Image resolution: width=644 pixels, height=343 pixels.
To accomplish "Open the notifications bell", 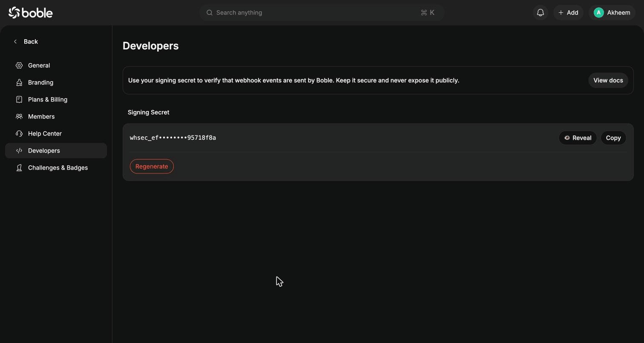I will pos(540,13).
